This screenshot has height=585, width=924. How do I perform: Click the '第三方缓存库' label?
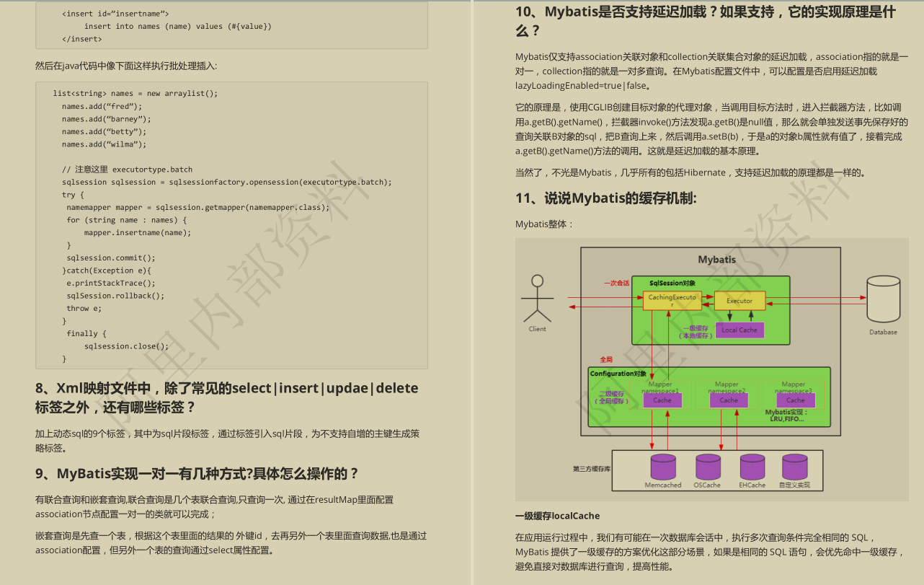(592, 469)
